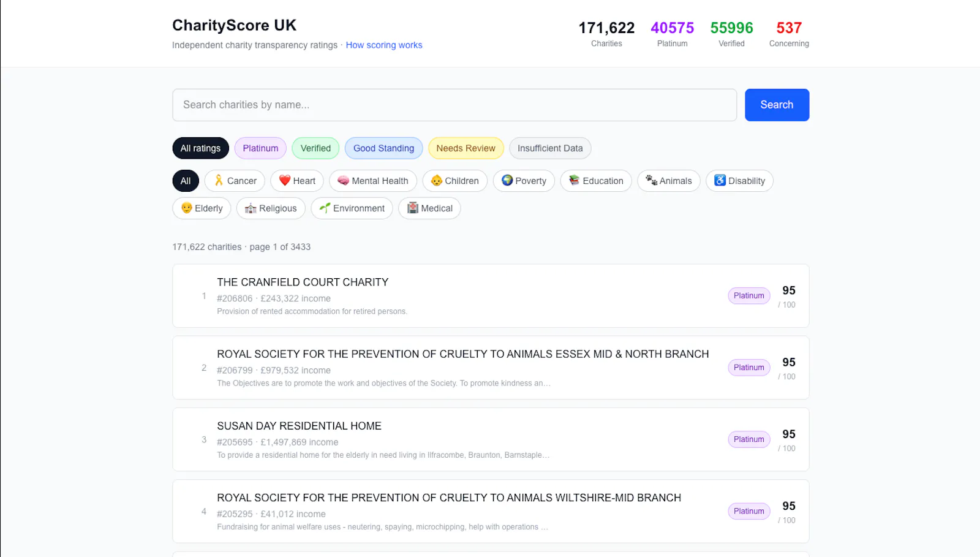This screenshot has width=980, height=557.
Task: Choose the Disability wheelchair chip
Action: point(739,181)
